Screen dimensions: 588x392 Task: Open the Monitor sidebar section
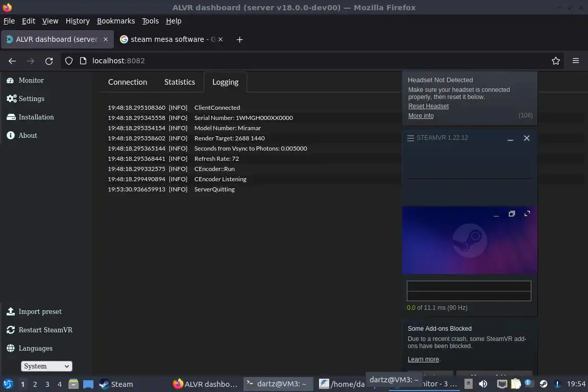tap(25, 80)
